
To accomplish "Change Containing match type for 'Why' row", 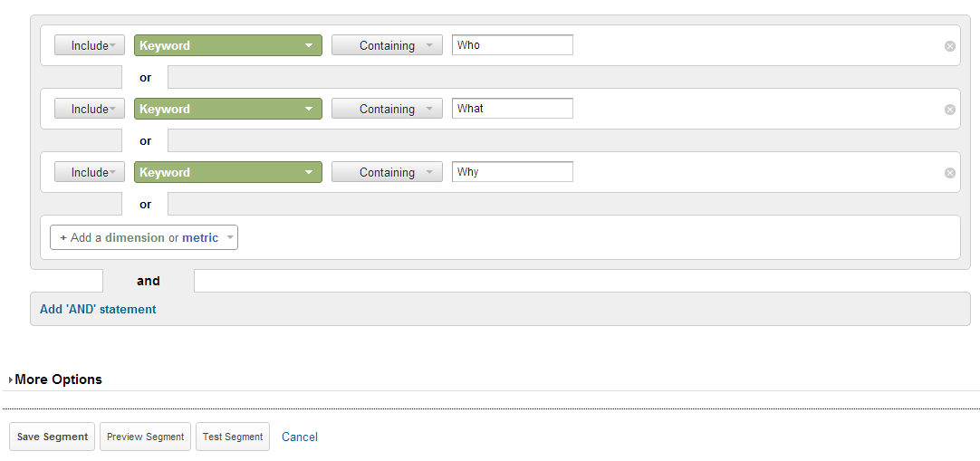I will 387,172.
